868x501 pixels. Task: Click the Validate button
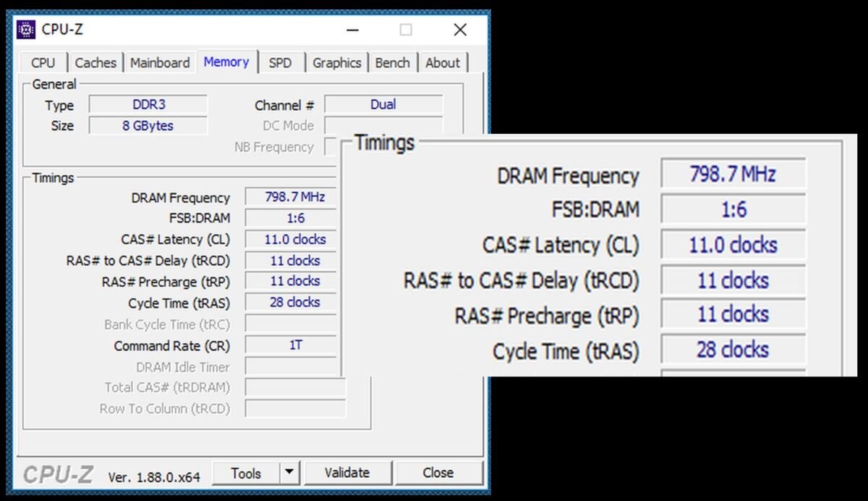pyautogui.click(x=347, y=473)
